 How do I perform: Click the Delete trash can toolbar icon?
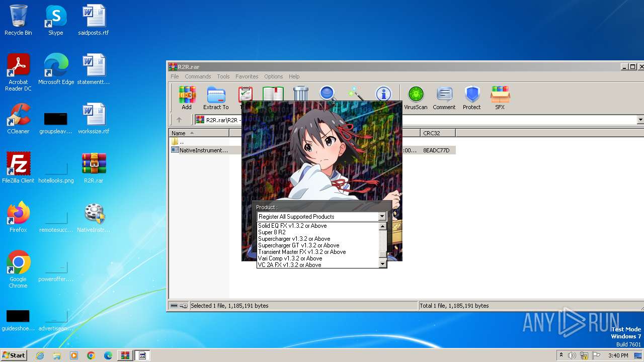click(x=301, y=94)
